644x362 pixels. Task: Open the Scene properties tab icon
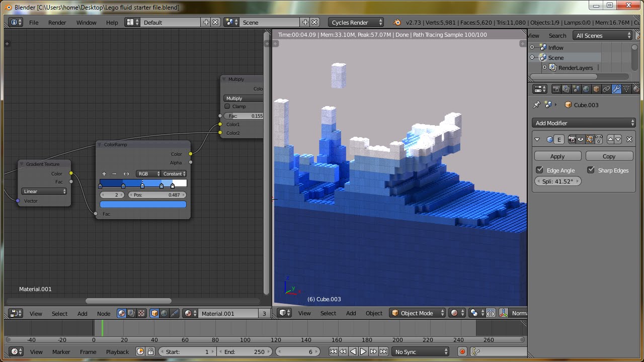pos(576,89)
